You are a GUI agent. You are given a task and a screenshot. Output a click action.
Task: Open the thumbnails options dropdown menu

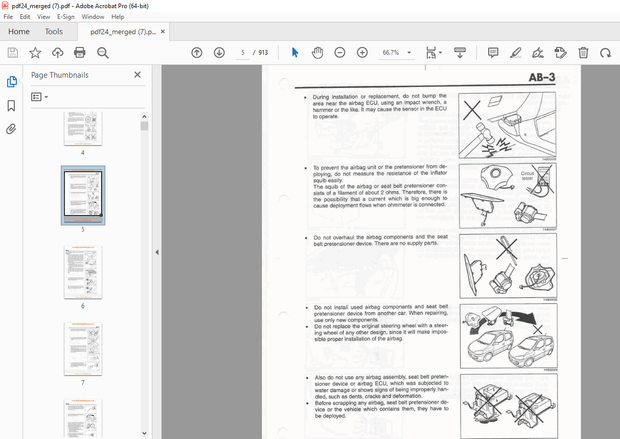40,97
